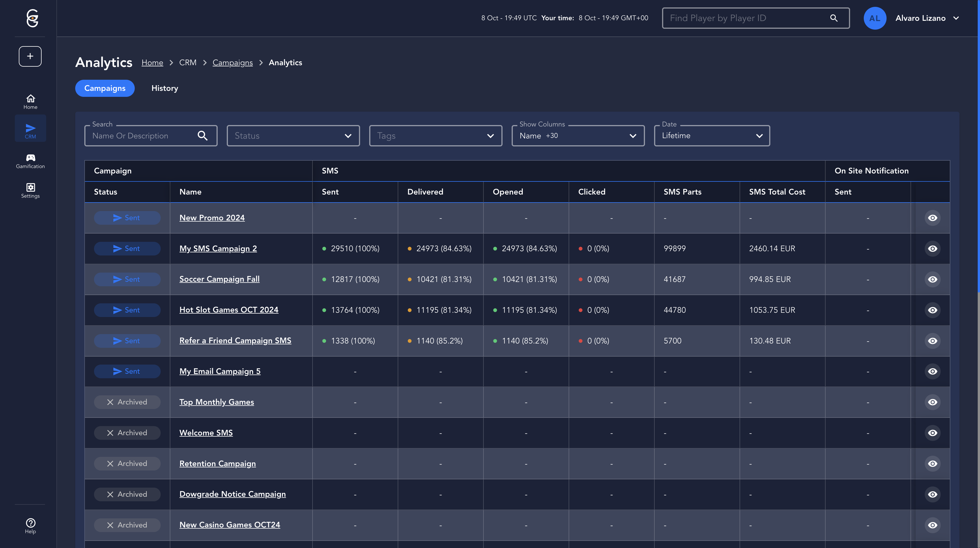Screen dimensions: 980x548
Task: Open Gamification section in sidebar
Action: tap(30, 161)
